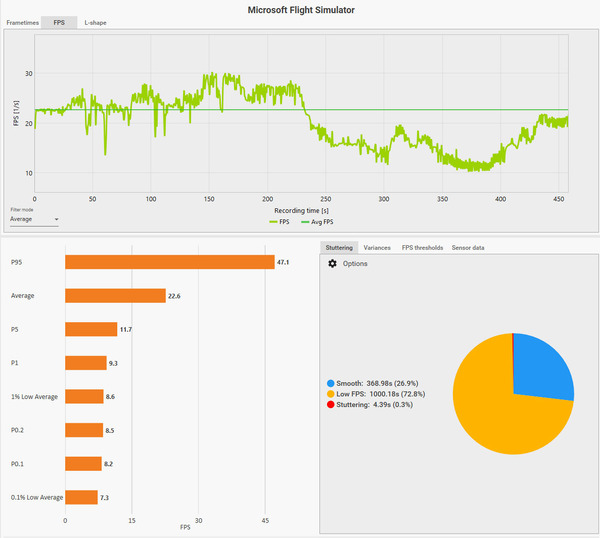Click the P95 orange bar

tap(170, 262)
